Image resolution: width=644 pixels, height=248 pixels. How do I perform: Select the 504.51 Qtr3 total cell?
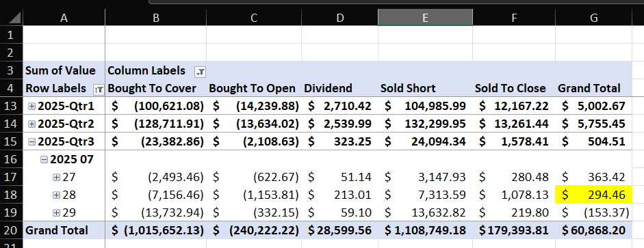593,141
